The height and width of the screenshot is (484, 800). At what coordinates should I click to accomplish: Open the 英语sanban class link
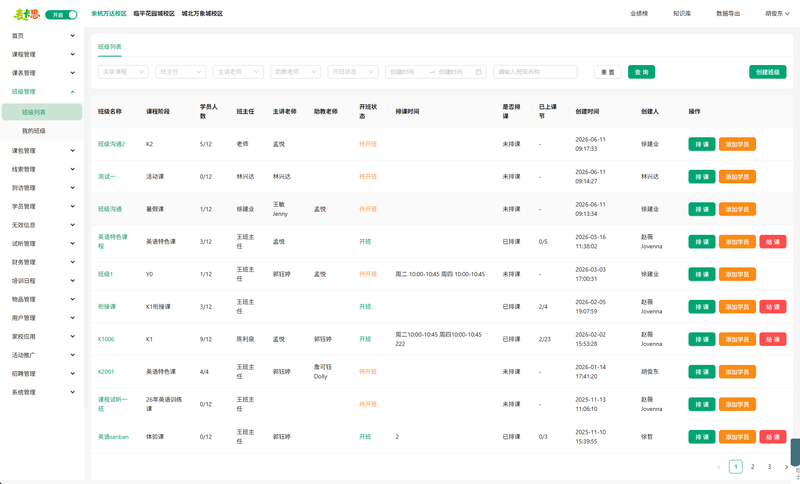[x=113, y=437]
